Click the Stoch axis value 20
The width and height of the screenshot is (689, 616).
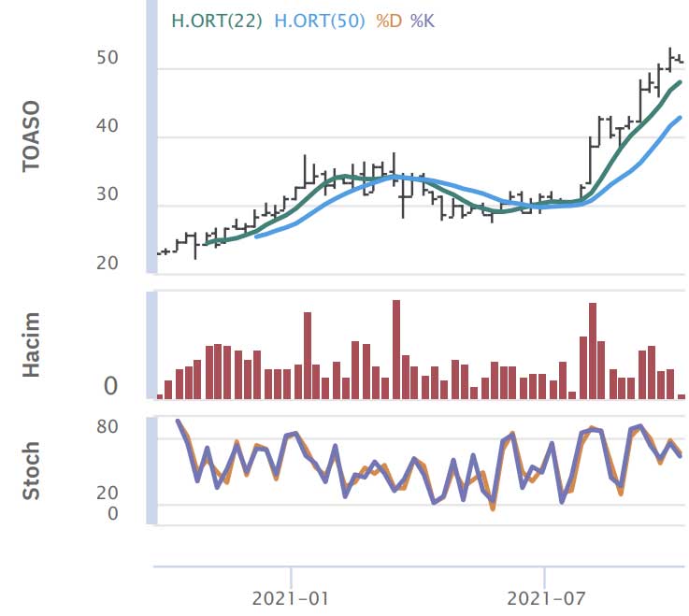click(x=108, y=493)
